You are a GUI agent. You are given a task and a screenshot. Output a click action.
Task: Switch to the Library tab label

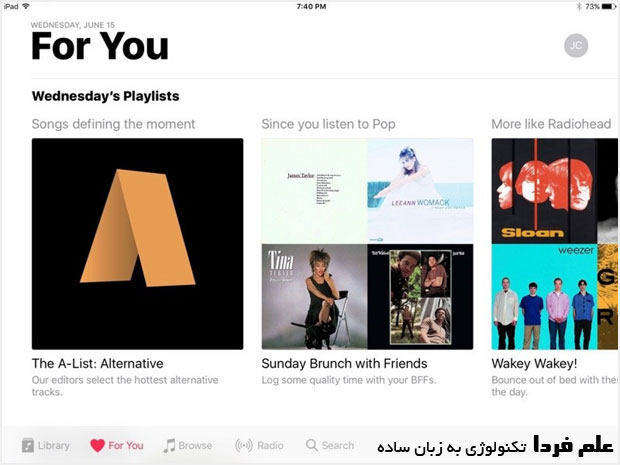click(x=54, y=446)
